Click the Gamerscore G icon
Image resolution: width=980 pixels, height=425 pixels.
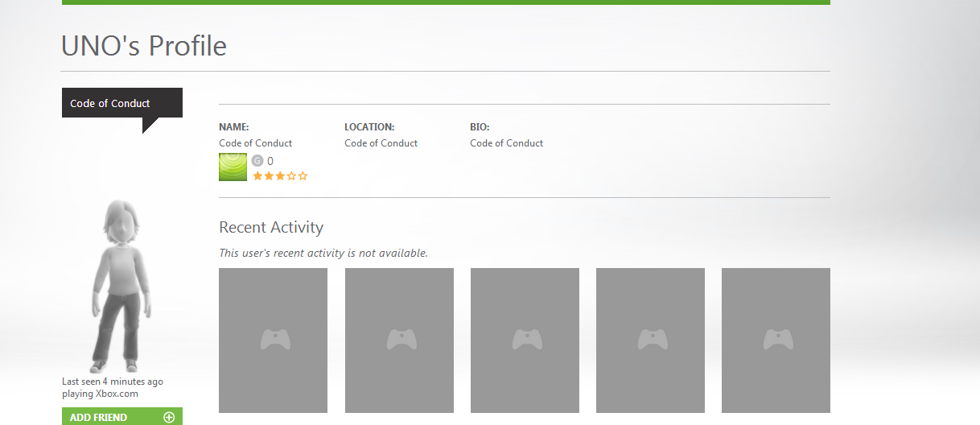pyautogui.click(x=257, y=160)
